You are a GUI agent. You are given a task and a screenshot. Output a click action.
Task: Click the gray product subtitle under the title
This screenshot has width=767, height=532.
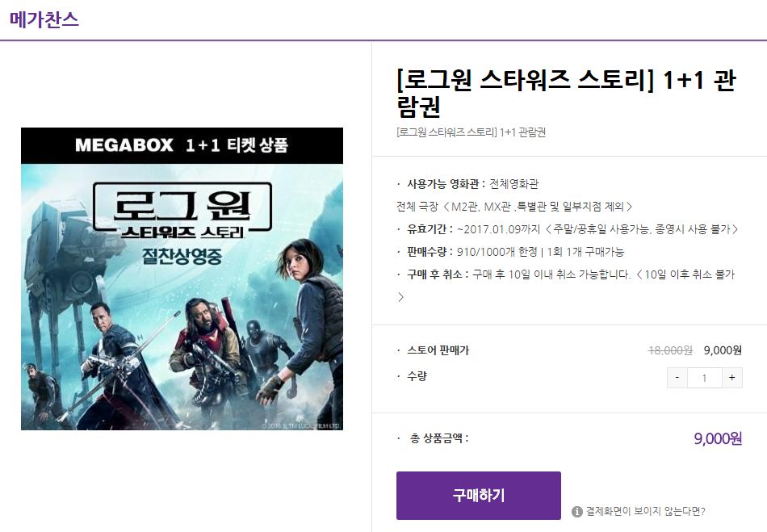click(x=471, y=132)
